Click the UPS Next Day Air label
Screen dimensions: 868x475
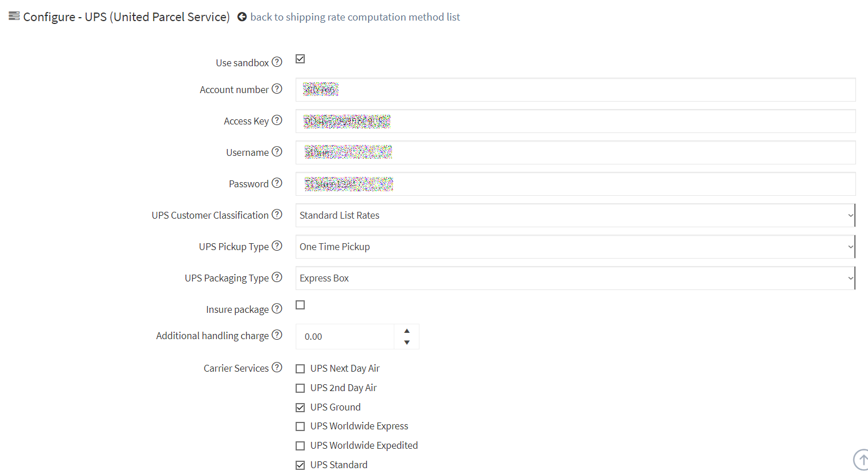345,368
